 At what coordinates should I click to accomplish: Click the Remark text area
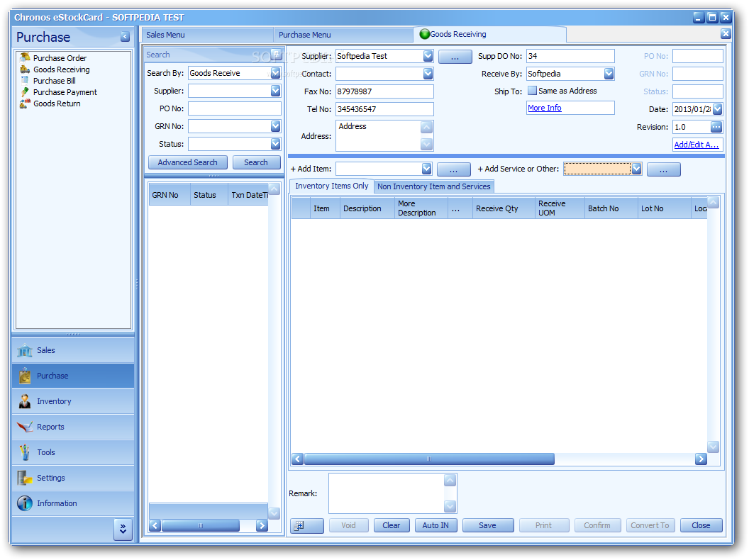pos(387,493)
